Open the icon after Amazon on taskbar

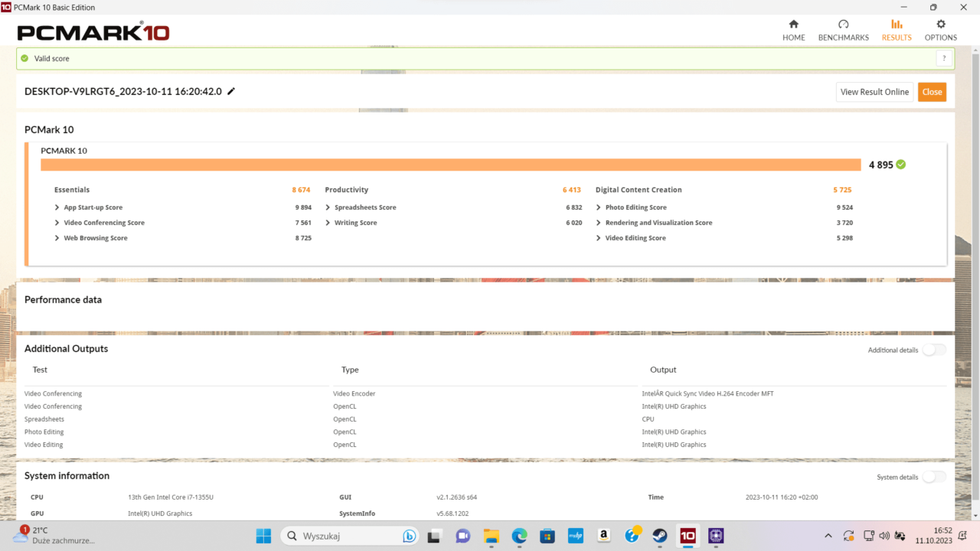point(632,536)
